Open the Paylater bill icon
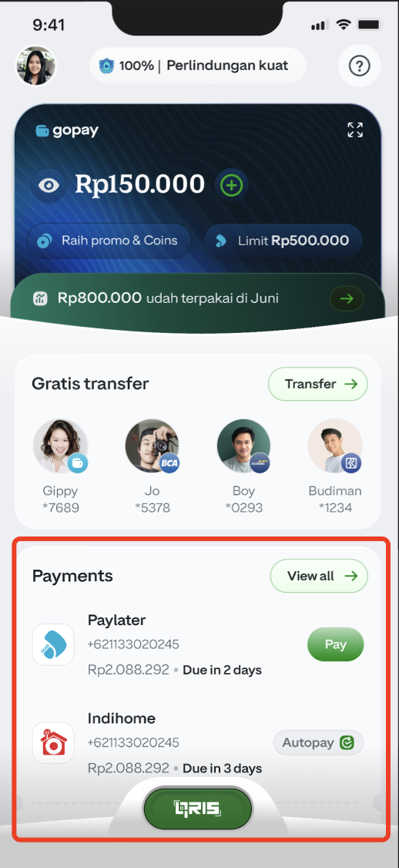This screenshot has height=868, width=399. pyautogui.click(x=53, y=644)
